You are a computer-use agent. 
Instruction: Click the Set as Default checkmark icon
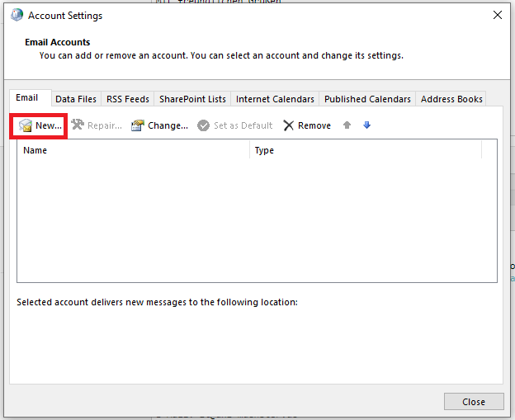203,125
